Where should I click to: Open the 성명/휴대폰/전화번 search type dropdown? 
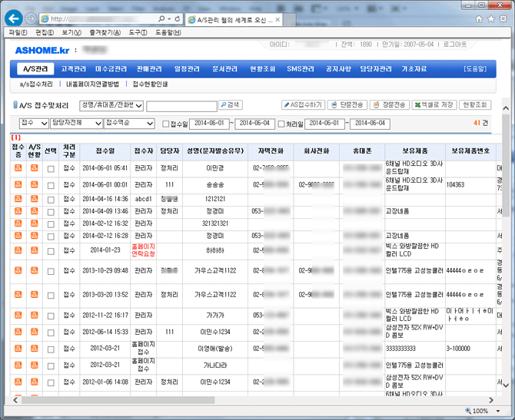tap(111, 105)
